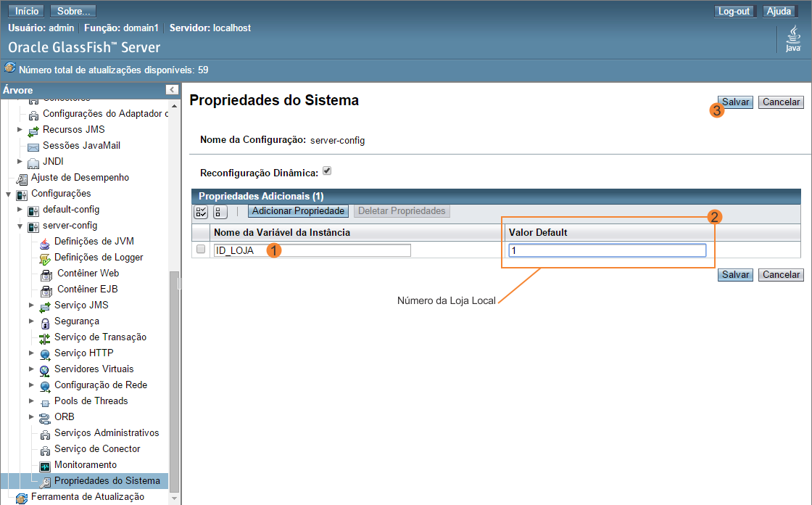
Task: Click the Segurança padlock icon
Action: tap(45, 321)
